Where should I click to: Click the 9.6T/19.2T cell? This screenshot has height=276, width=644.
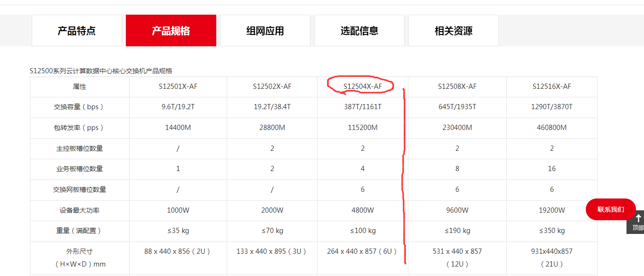[178, 107]
